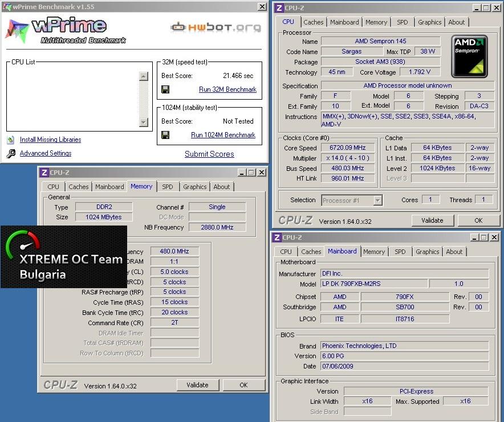Minimize the Memory CPU-Z window
This screenshot has height=422, width=504.
(242, 173)
